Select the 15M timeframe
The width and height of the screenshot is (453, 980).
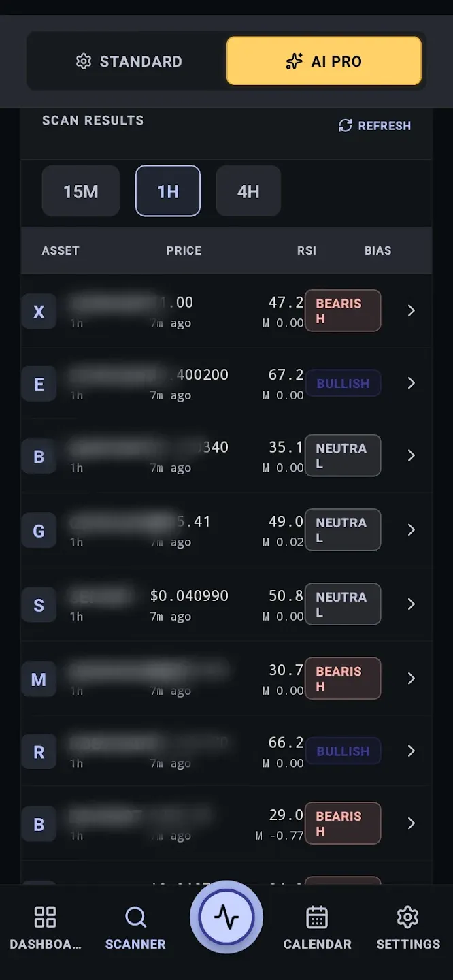81,191
